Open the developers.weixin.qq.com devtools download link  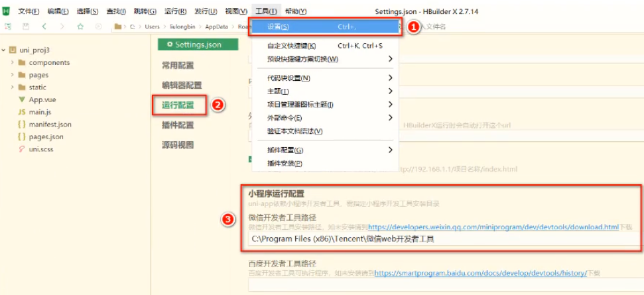[493, 227]
